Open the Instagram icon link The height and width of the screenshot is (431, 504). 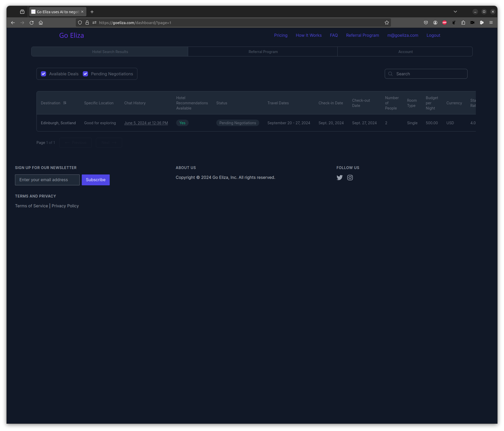pos(350,178)
